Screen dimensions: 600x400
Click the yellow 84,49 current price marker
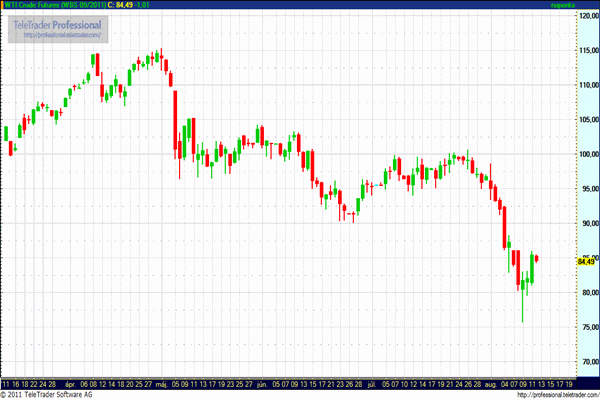tap(586, 261)
